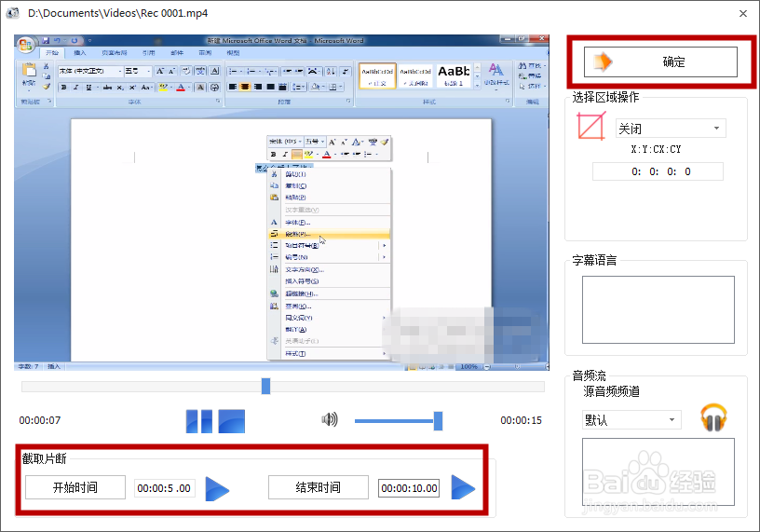Click the audio stream list box below 默认
This screenshot has height=532, width=760.
pyautogui.click(x=658, y=471)
